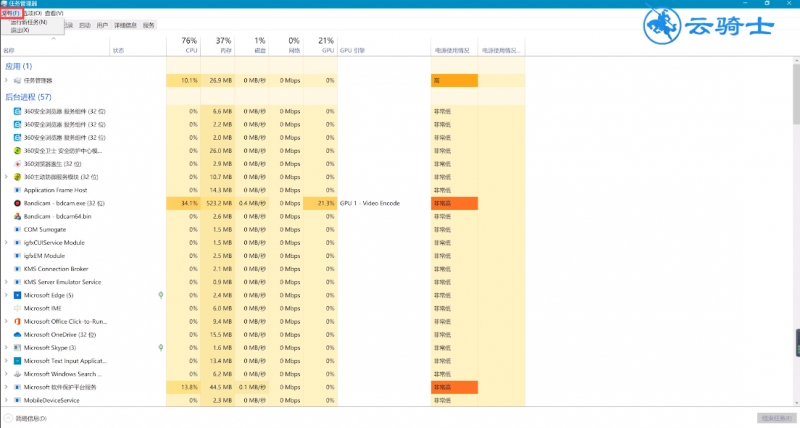The width and height of the screenshot is (800, 428).
Task: Open the 查看(V) menu
Action: tap(54, 13)
